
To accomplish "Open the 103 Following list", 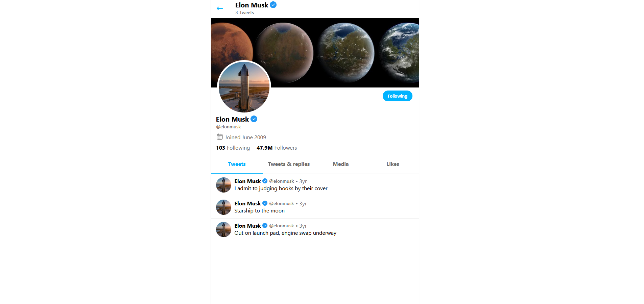I will tap(233, 148).
